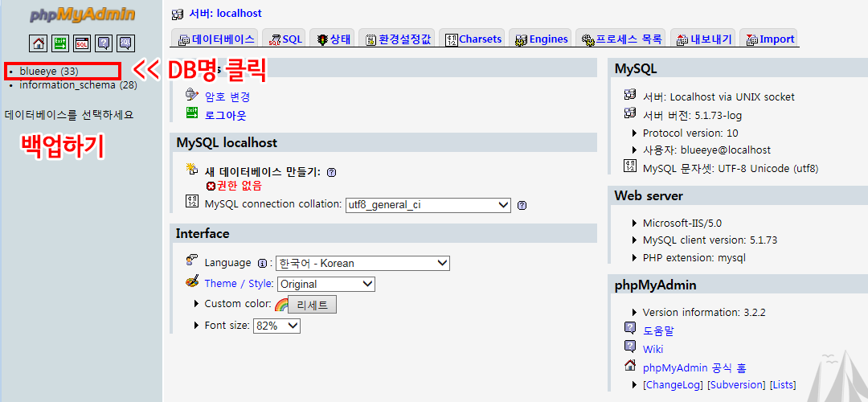Open phpMyAdmin documentation question-mark icon
This screenshot has width=868, height=402.
pos(104,43)
